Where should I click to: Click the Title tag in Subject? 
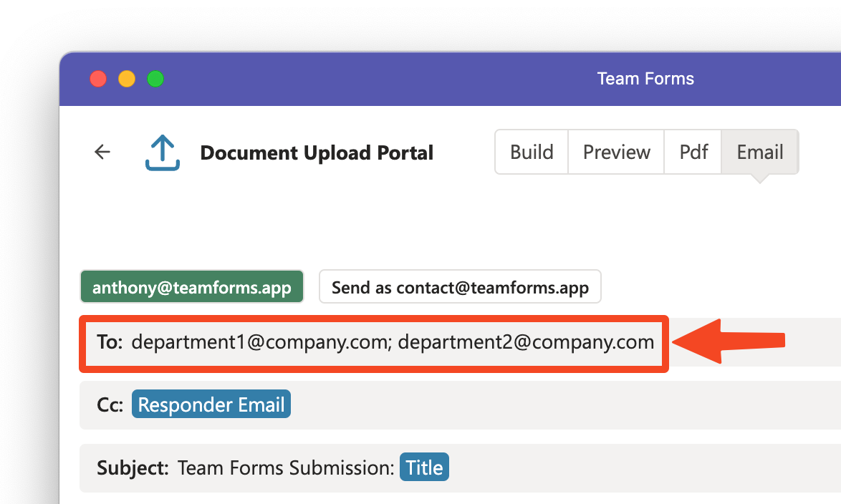[424, 467]
